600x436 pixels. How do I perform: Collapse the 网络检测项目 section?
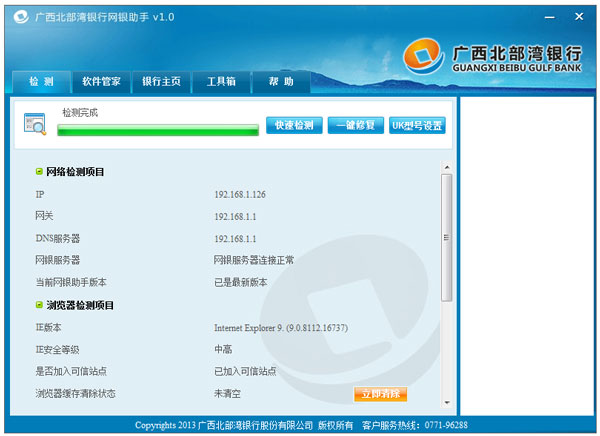pos(39,171)
